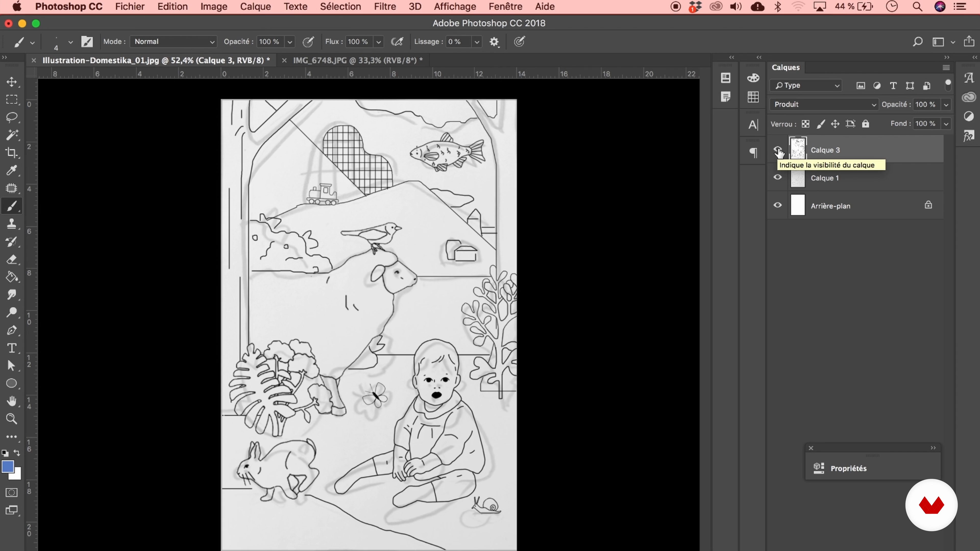Select the Rectangular Marquee tool

click(x=11, y=99)
